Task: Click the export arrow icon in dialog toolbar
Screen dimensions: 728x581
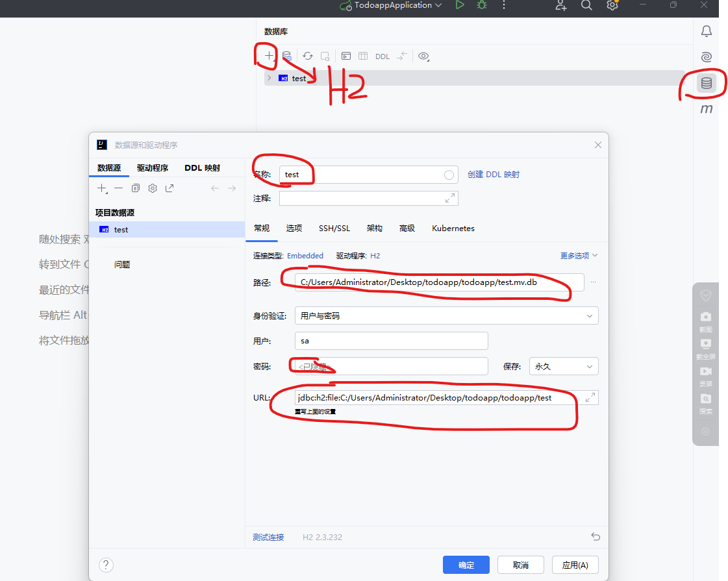Action: coord(169,188)
